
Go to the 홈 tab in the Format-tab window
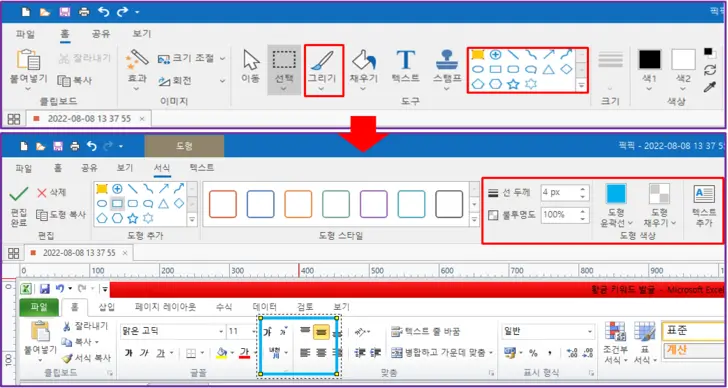tap(58, 168)
